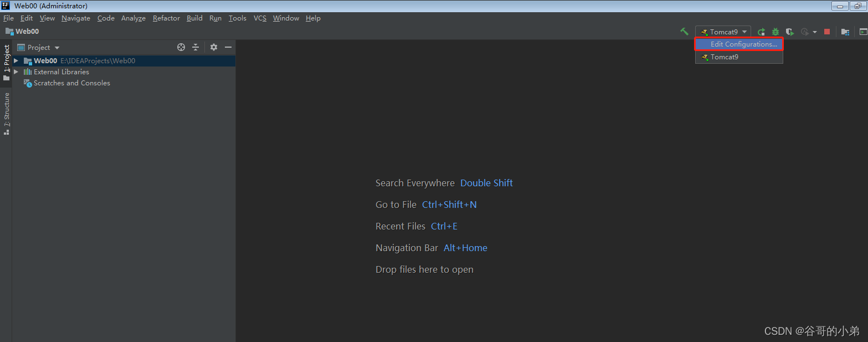Hide the Project panel with minus icon
The image size is (868, 342).
[x=228, y=47]
